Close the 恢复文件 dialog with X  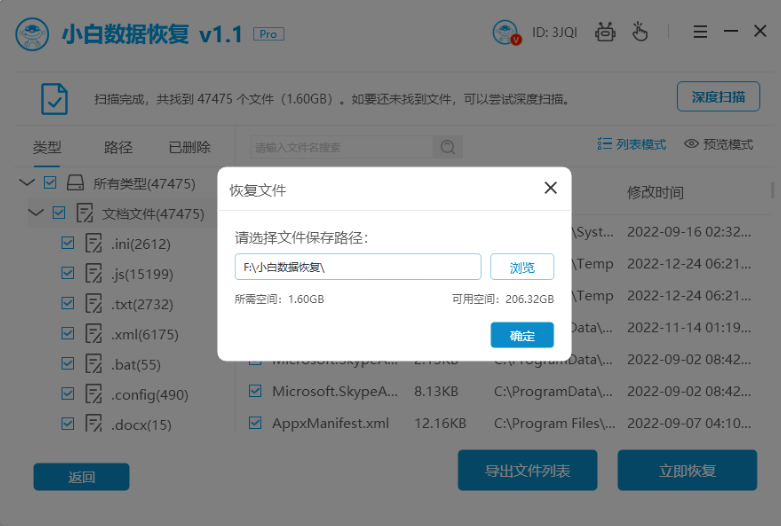pos(550,188)
